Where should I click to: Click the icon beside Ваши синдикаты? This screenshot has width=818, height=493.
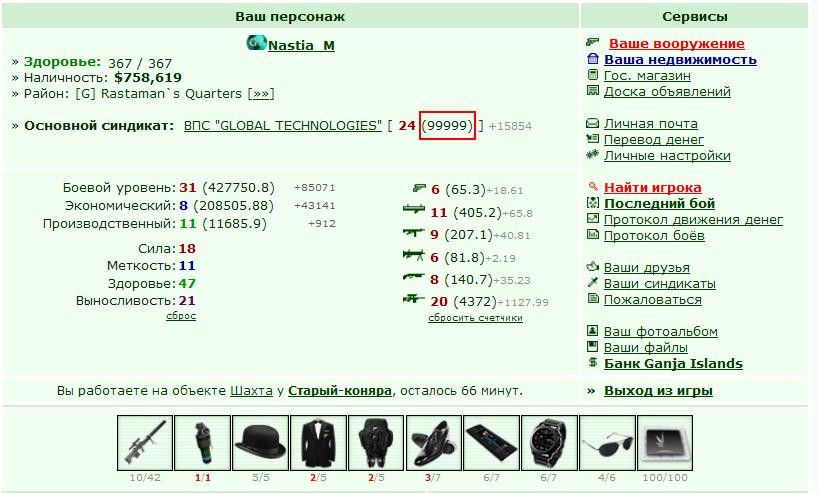(593, 282)
